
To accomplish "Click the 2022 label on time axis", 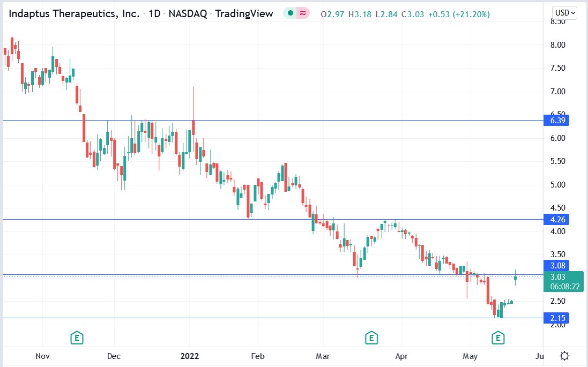I will pos(189,356).
